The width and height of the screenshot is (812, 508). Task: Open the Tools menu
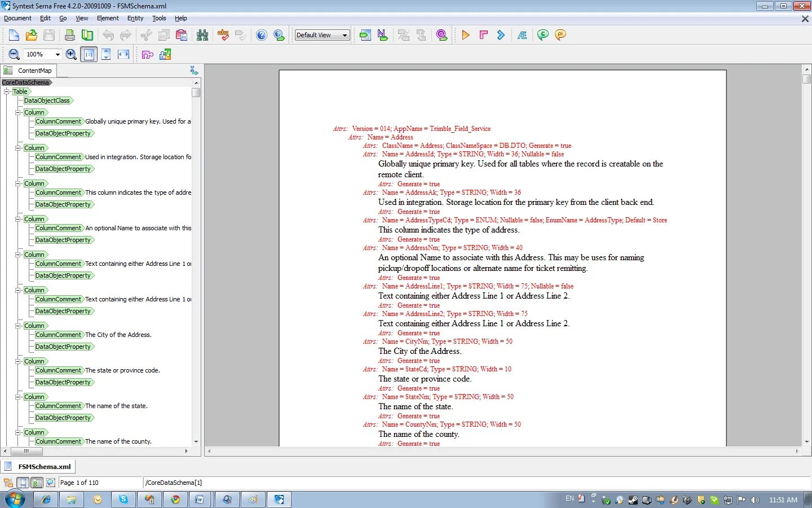[159, 18]
